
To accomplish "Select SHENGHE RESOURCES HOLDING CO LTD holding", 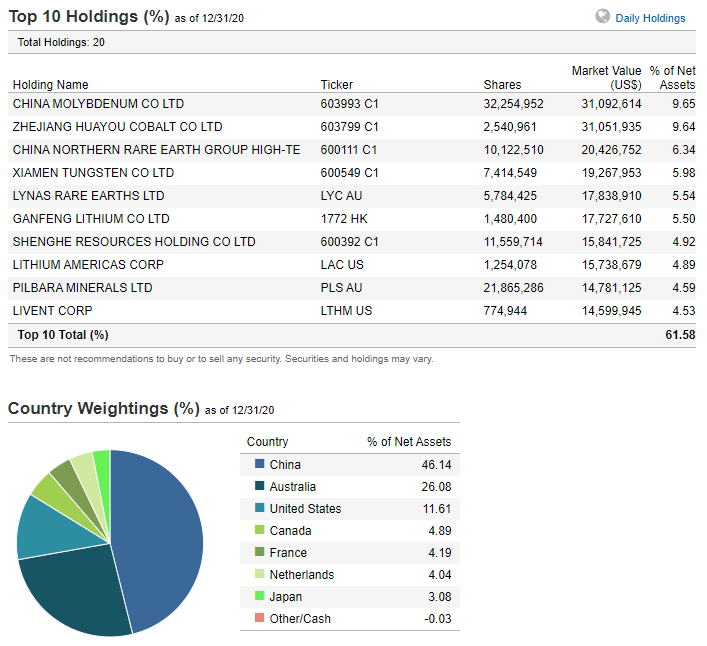I will pyautogui.click(x=134, y=242).
